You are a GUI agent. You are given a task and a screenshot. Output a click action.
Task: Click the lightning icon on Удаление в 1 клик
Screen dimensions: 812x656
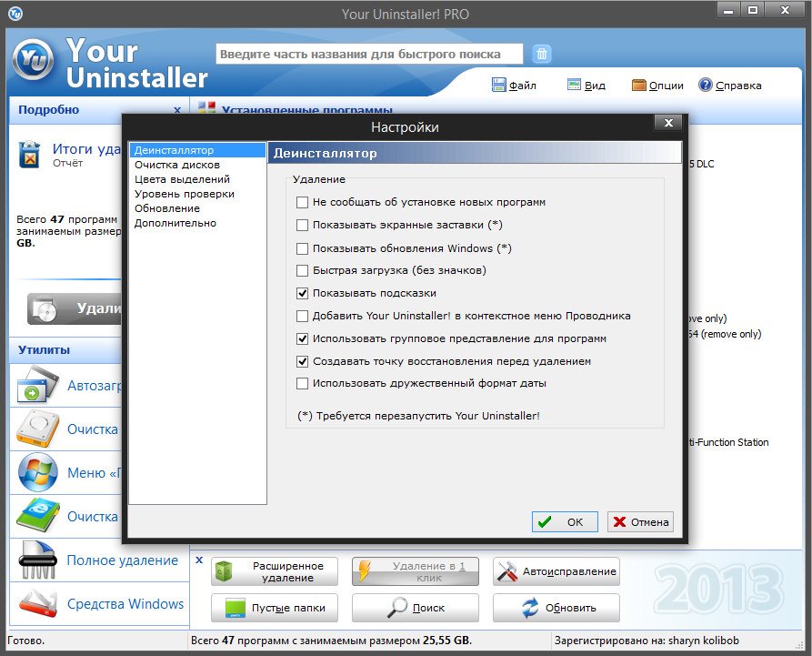click(366, 571)
